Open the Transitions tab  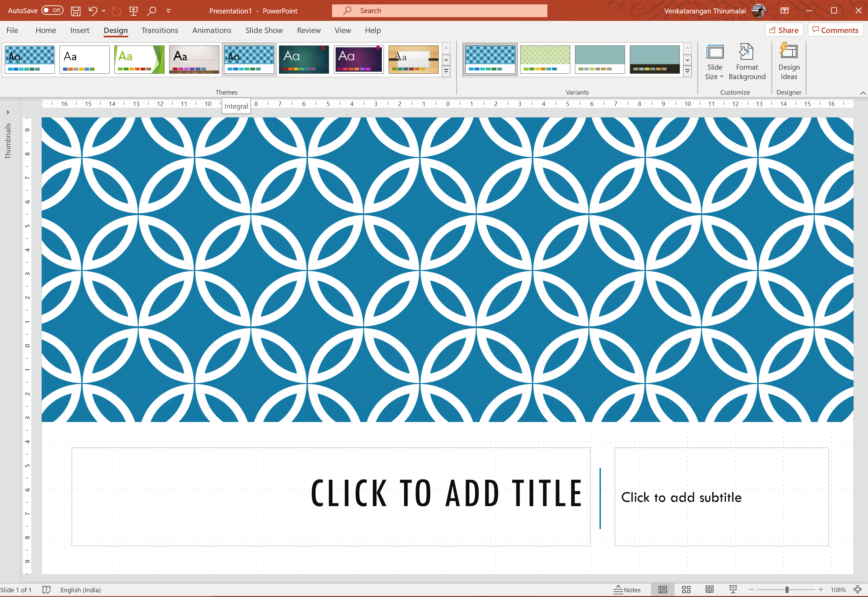pos(160,30)
